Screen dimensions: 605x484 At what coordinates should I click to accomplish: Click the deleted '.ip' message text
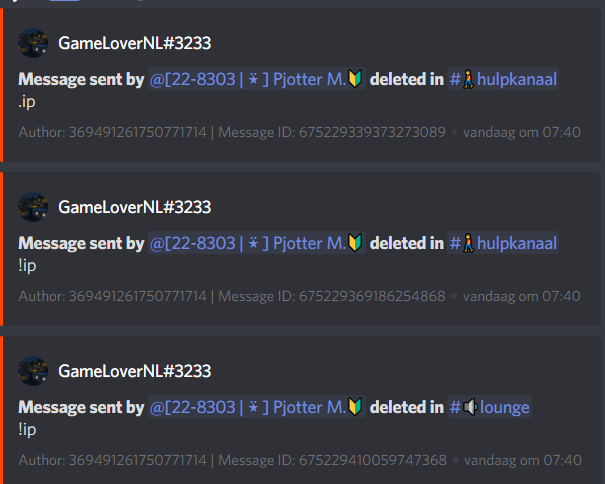[27, 102]
